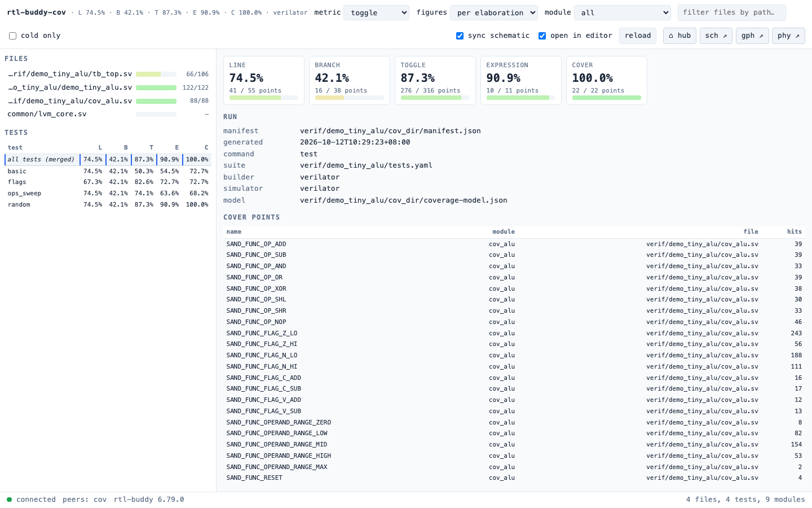Open the metric dropdown set to toggle
The image size is (812, 508).
(x=377, y=12)
